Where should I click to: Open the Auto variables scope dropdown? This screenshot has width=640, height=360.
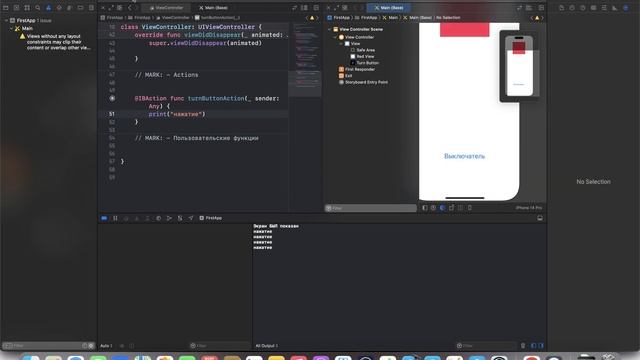coord(107,346)
